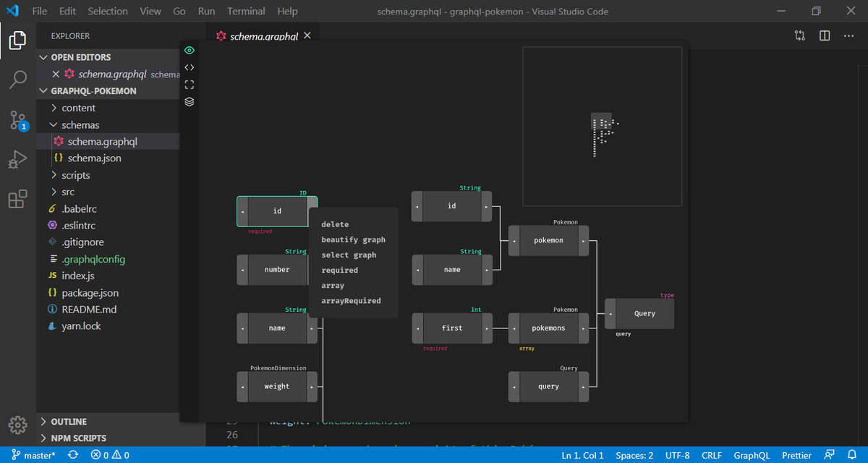Viewport: 868px width, 463px height.
Task: Choose beautify graph in context menu
Action: click(x=353, y=239)
